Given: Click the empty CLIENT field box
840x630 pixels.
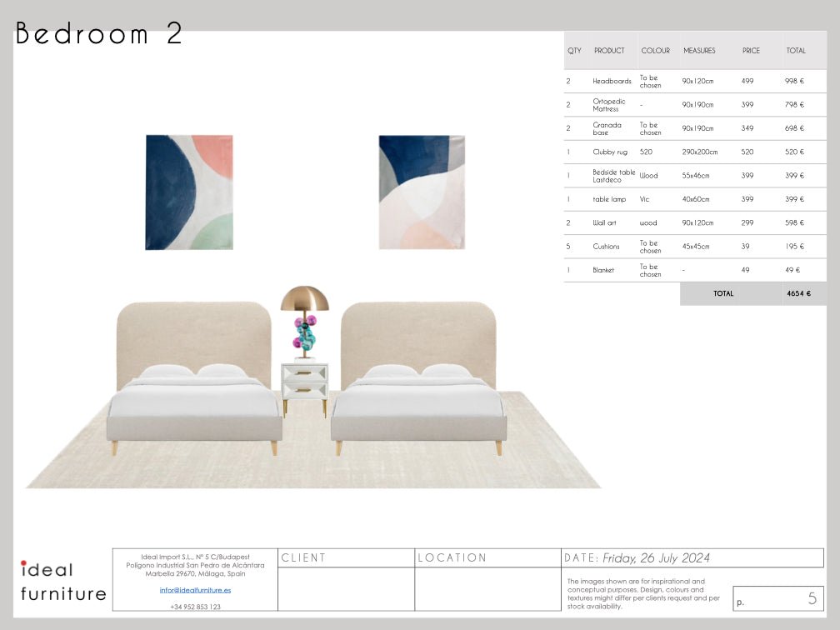Looking at the screenshot, I should click(x=346, y=588).
